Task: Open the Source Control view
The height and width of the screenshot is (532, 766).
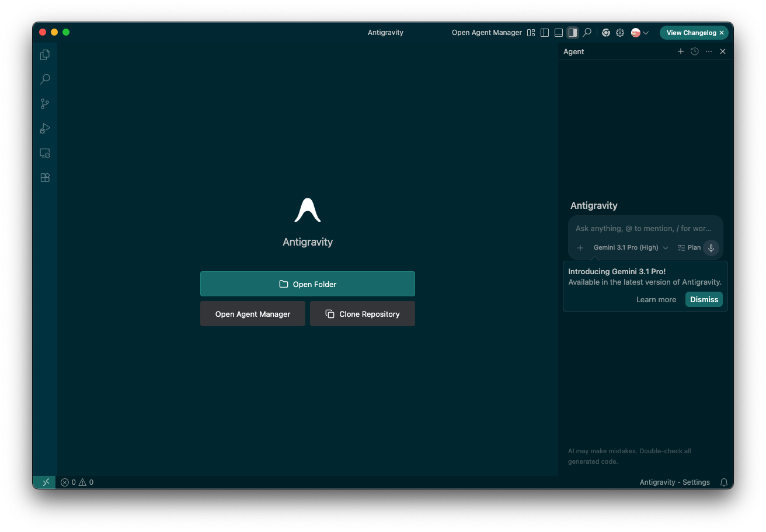Action: [45, 104]
